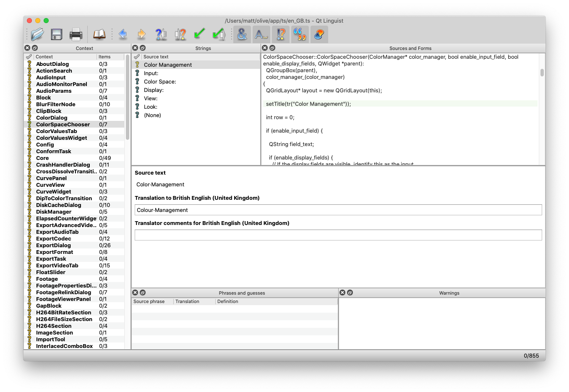
Task: Select the InterlacedComboBox context
Action: tap(74, 346)
